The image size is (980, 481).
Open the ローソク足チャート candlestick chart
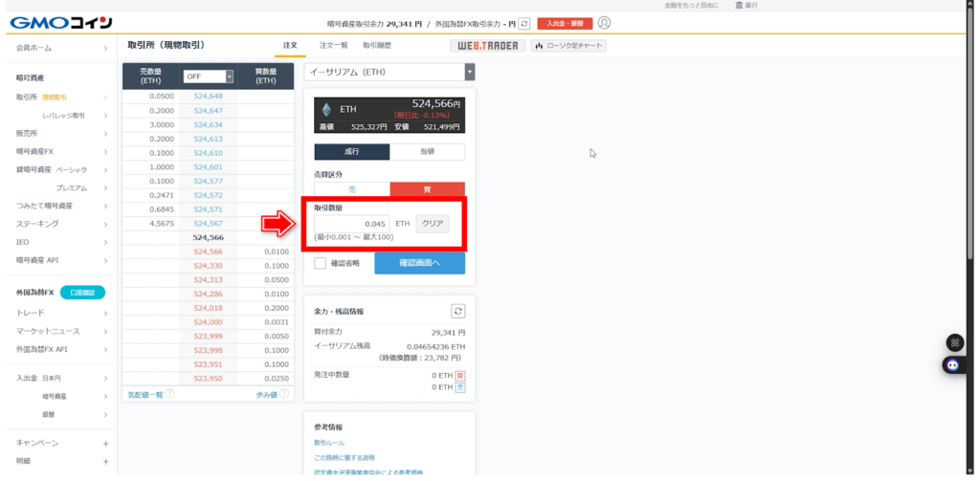pyautogui.click(x=568, y=45)
